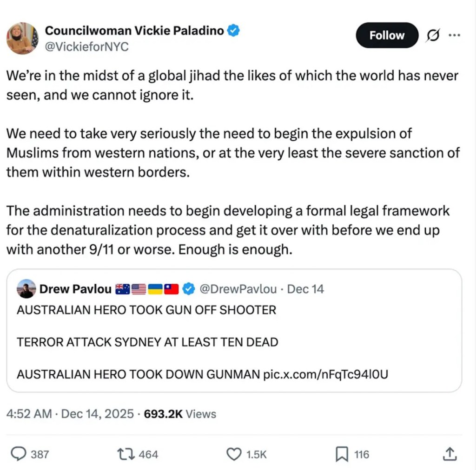Open the reply icon to comment
Viewport: 476px width, 470px height.
(x=19, y=454)
